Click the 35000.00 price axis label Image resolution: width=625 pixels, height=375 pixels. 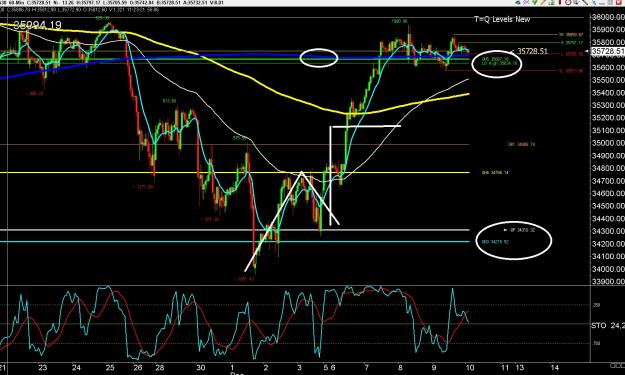(x=609, y=143)
